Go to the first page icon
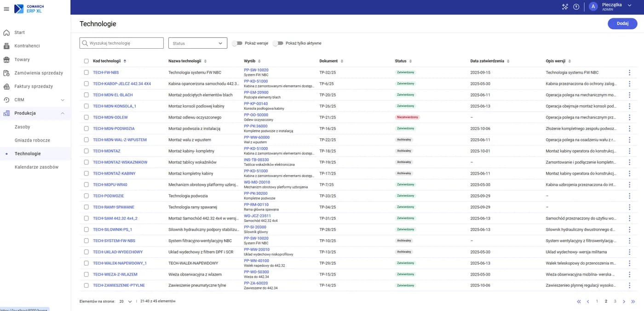Screen dimensions: 644x311 pyautogui.click(x=579, y=301)
